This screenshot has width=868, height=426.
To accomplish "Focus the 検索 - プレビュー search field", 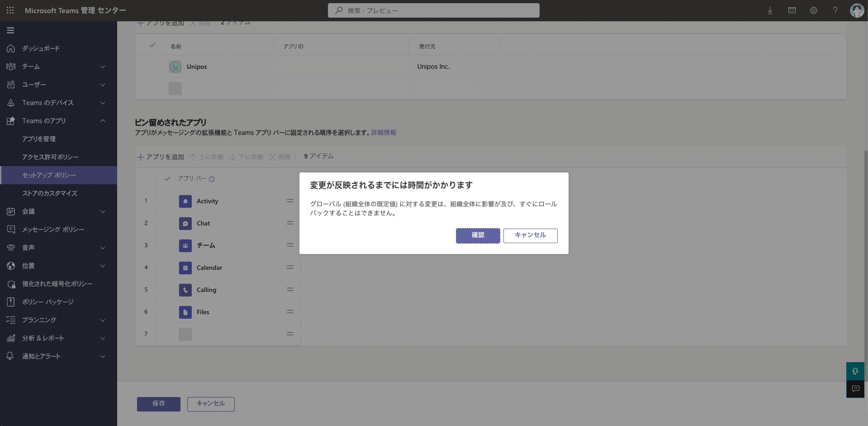I will coord(433,10).
